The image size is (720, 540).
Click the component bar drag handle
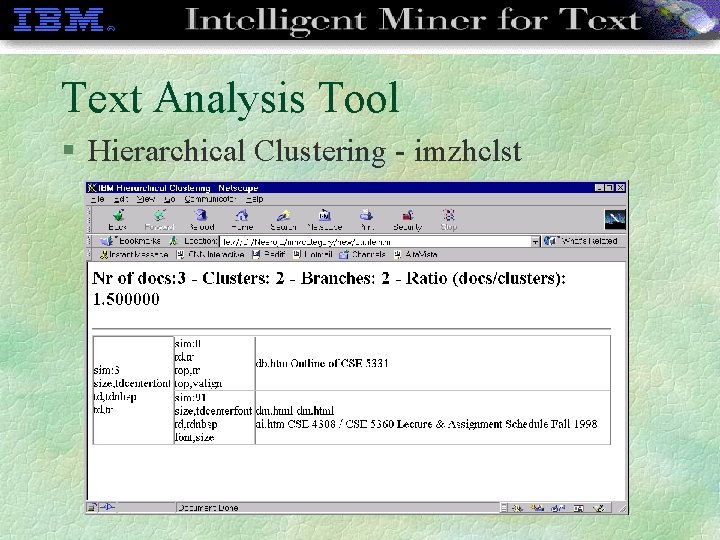(504, 508)
